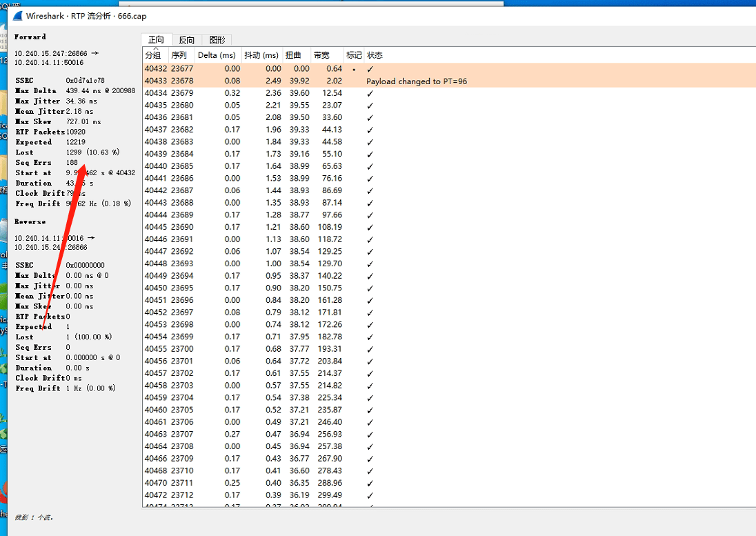756x536 pixels.
Task: Click bandwidth value 203.84
Action: (330, 361)
